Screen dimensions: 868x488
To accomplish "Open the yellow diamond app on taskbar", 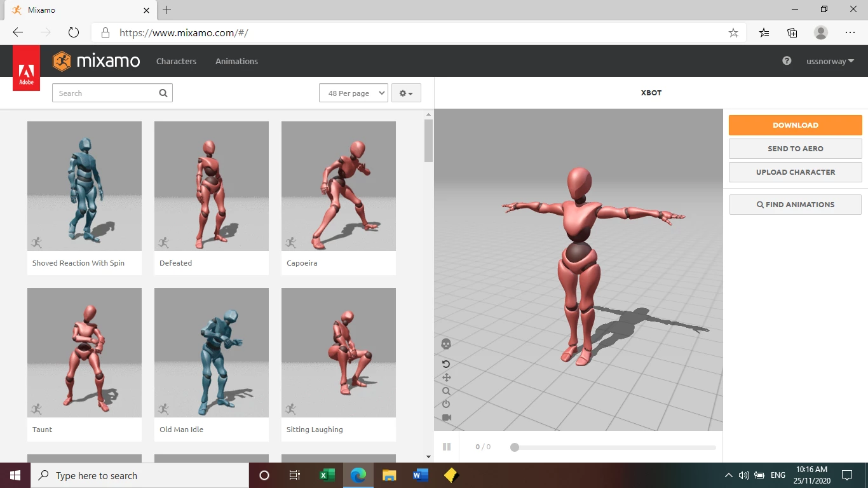I will point(451,475).
